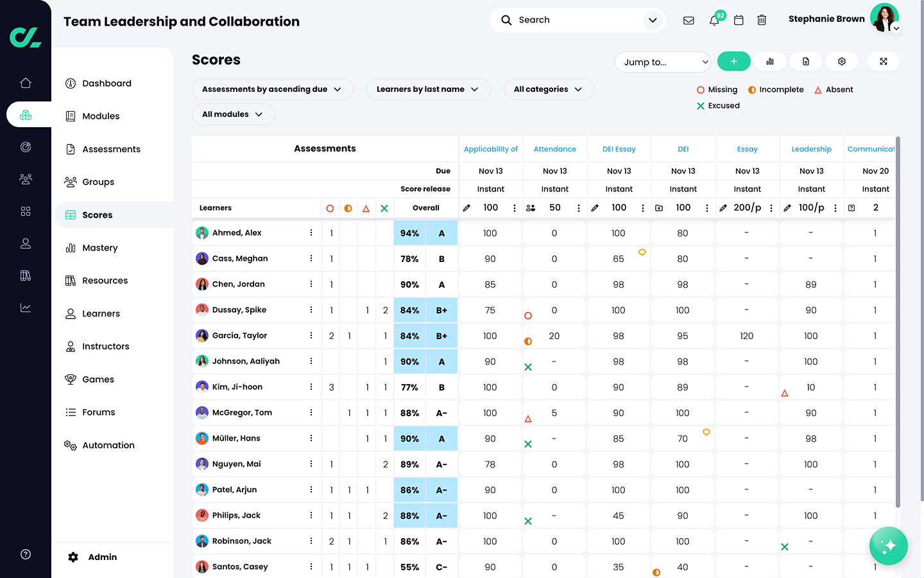Click the Missing column header icon

(330, 208)
